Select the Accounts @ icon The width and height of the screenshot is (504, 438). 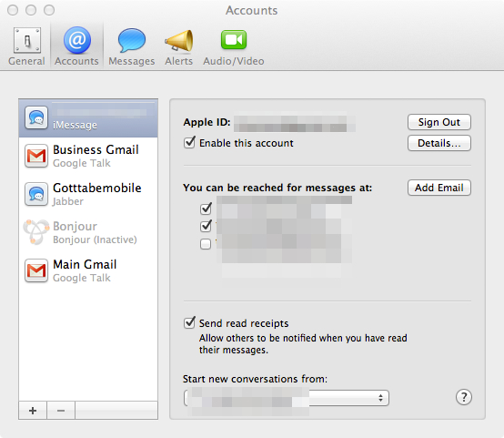point(77,40)
